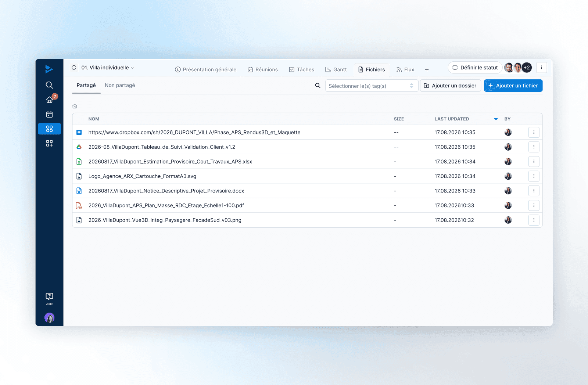
Task: Open project options three-dot menu top right
Action: coord(541,68)
